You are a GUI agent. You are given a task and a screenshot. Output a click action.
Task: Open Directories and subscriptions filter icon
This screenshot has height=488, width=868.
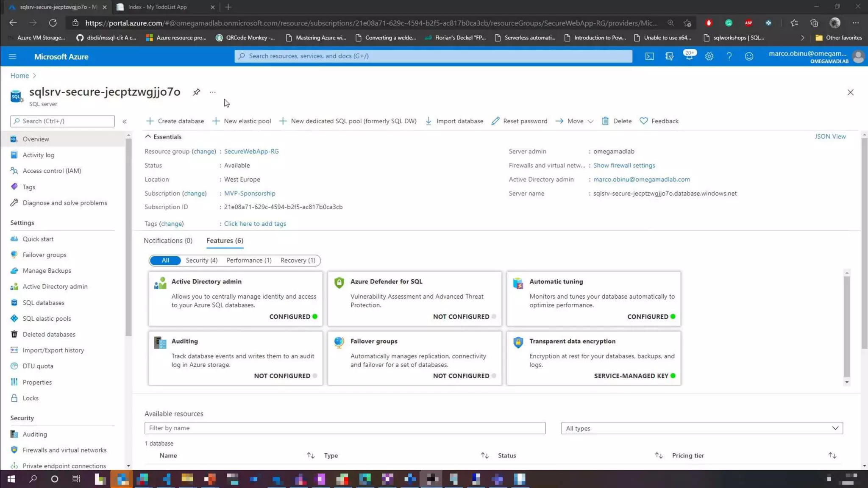pyautogui.click(x=669, y=56)
